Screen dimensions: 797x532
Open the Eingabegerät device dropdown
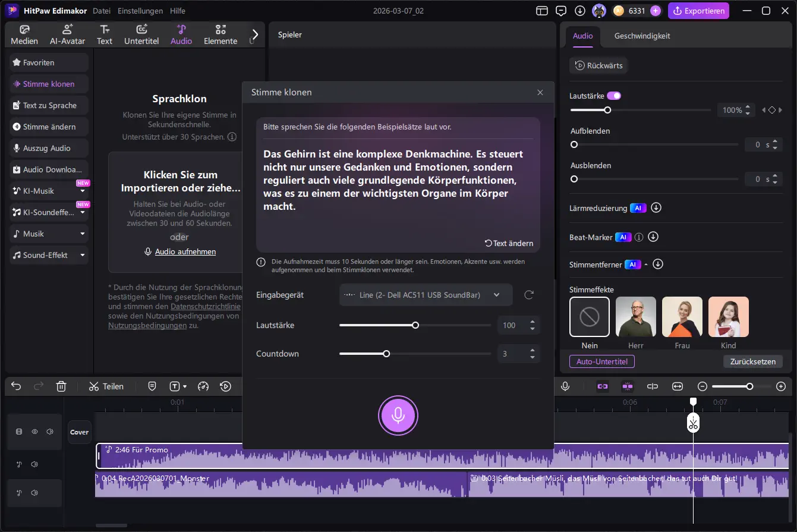tap(426, 295)
